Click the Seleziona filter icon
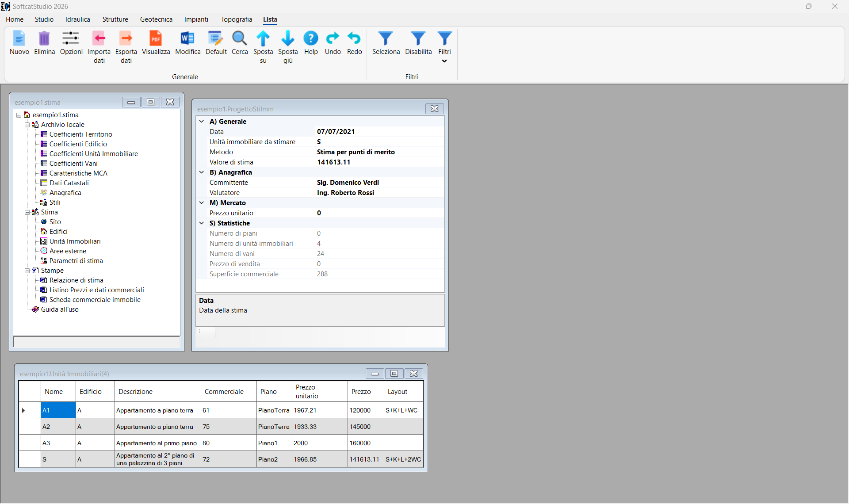 386,38
